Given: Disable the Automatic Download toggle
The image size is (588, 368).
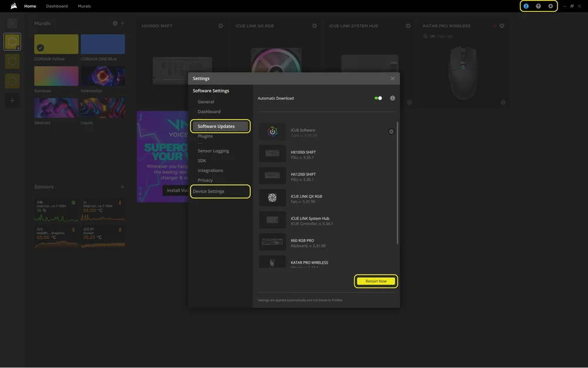Looking at the screenshot, I should [x=378, y=98].
